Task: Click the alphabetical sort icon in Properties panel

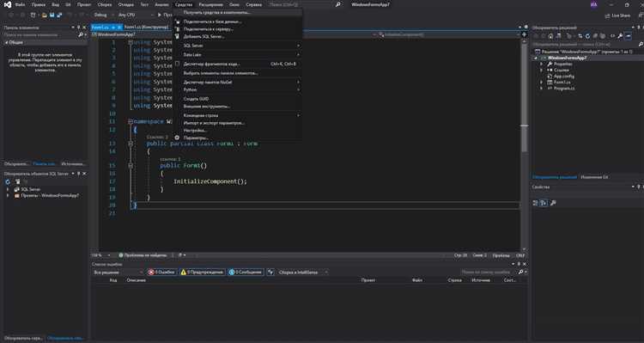Action: (544, 203)
